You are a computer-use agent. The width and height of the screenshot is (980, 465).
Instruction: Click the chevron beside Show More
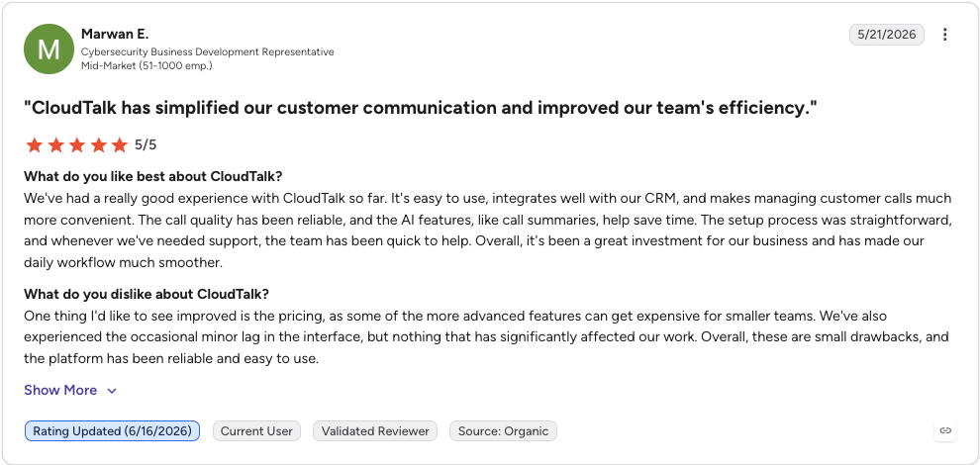coord(112,391)
